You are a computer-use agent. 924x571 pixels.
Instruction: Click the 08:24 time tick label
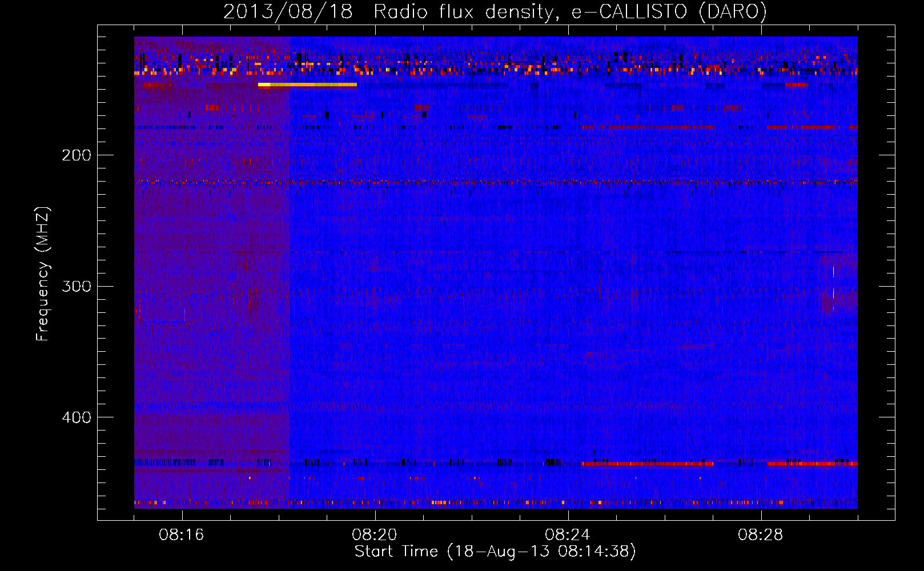tap(568, 535)
